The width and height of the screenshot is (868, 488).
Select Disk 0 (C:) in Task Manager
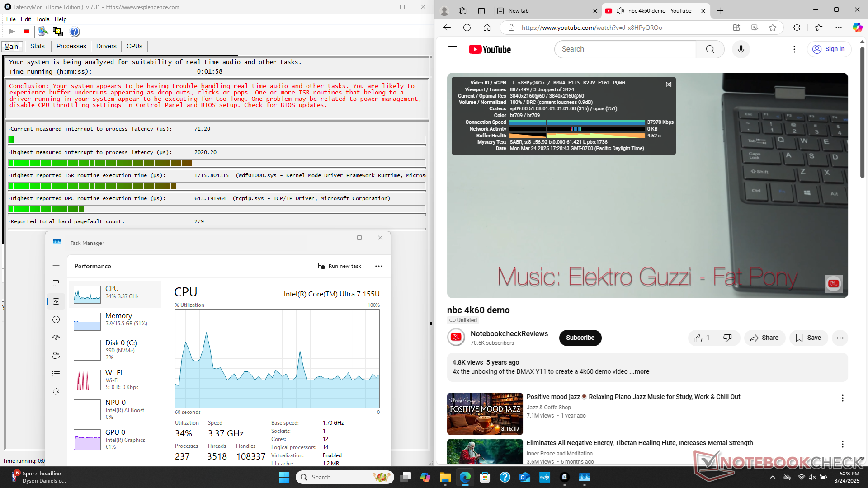[x=116, y=350]
